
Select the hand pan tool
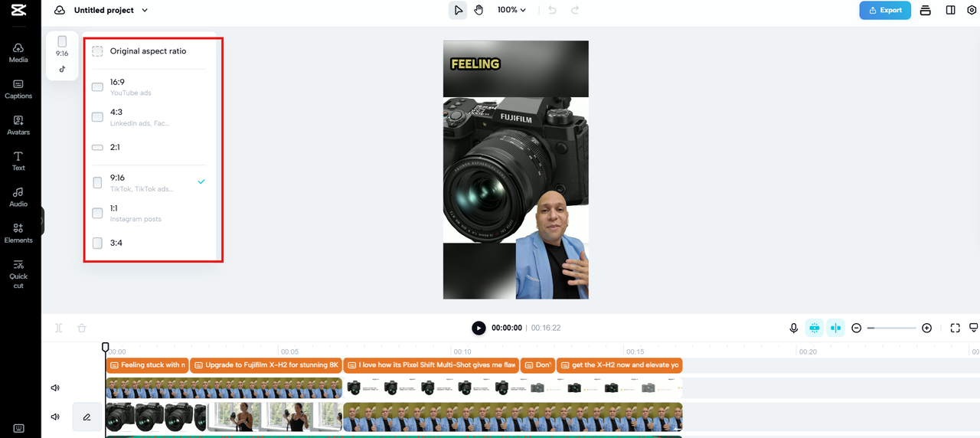coord(479,10)
